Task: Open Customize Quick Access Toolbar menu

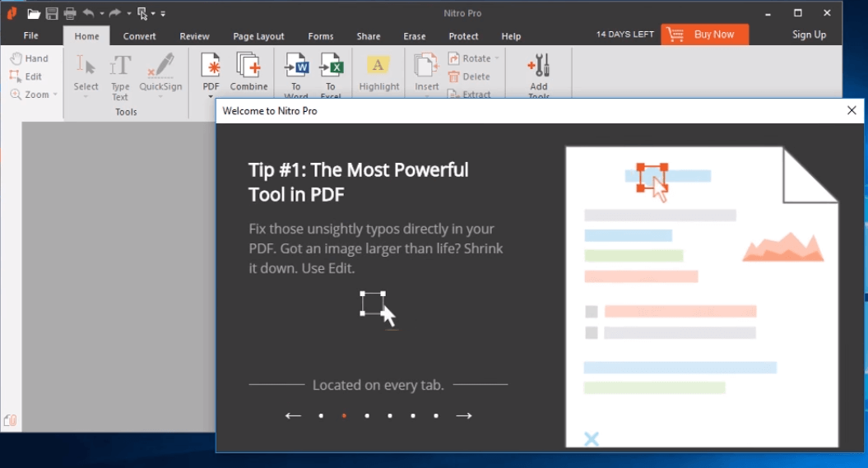Action: click(x=163, y=14)
